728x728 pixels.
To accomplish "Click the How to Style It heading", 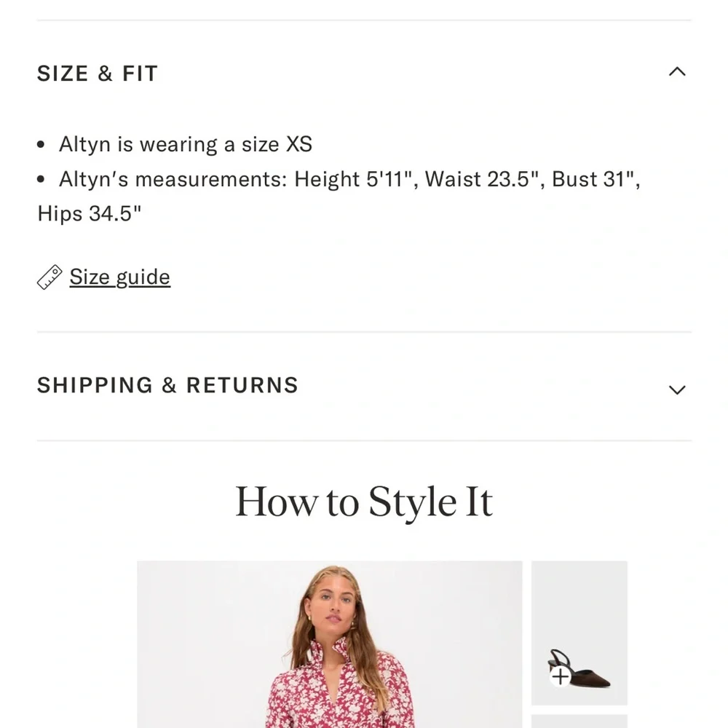I will coord(364,502).
